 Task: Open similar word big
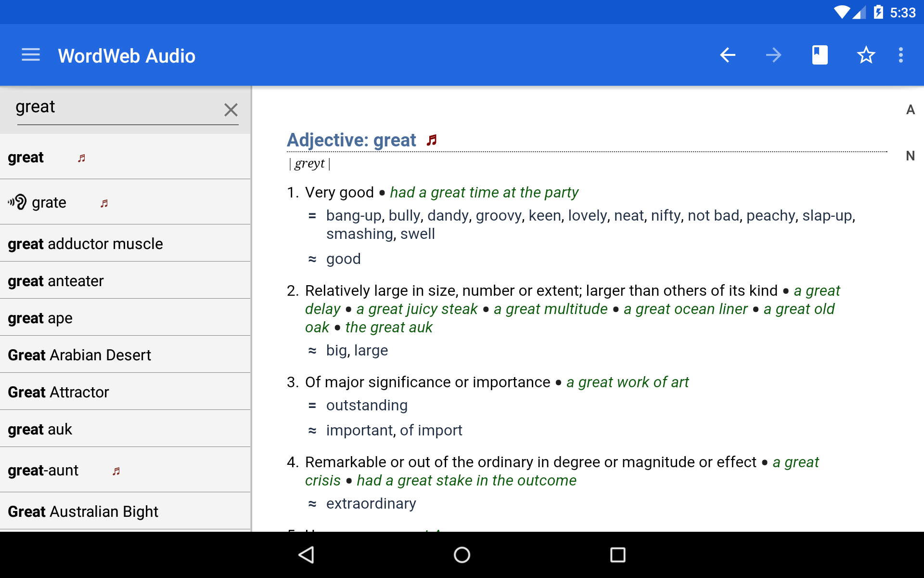pos(336,351)
